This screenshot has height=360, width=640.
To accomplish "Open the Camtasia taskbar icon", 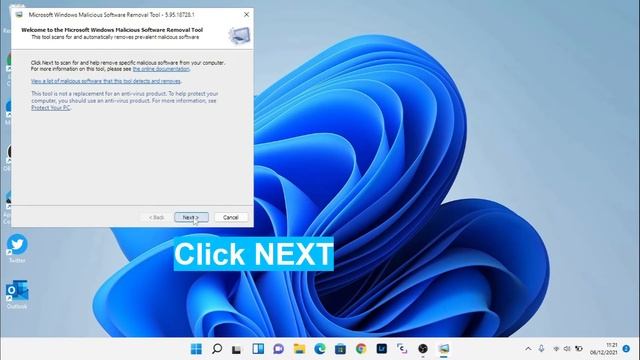I will (402, 349).
